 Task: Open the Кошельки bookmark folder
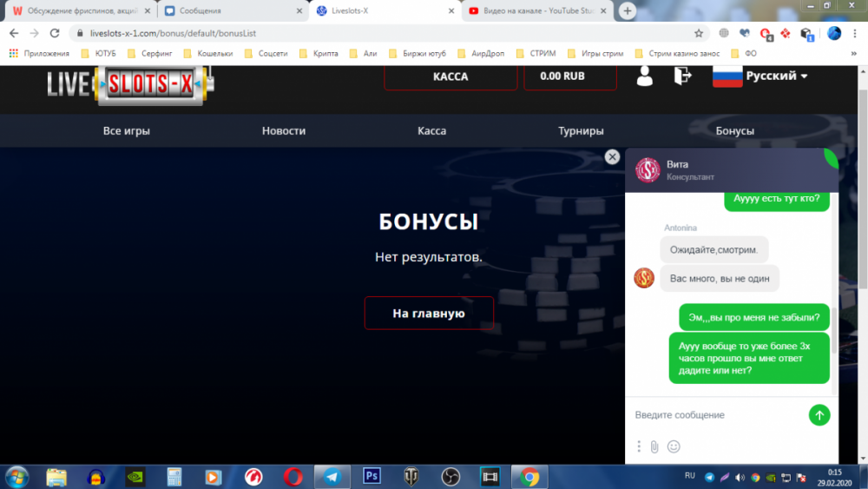pyautogui.click(x=208, y=54)
